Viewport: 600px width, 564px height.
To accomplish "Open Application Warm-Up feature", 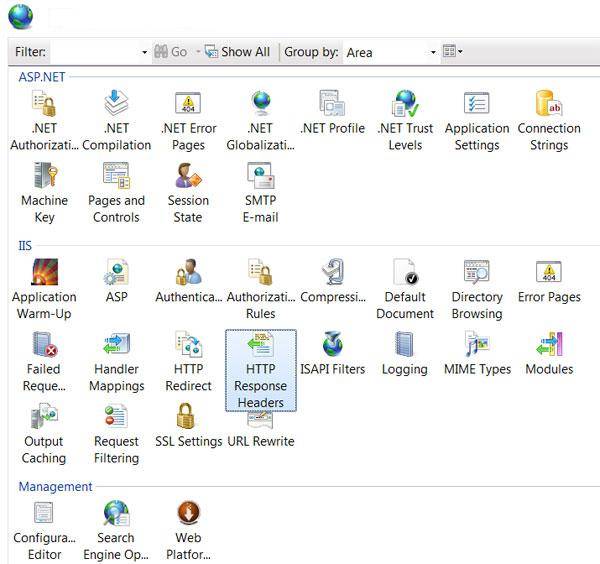I will [x=44, y=289].
